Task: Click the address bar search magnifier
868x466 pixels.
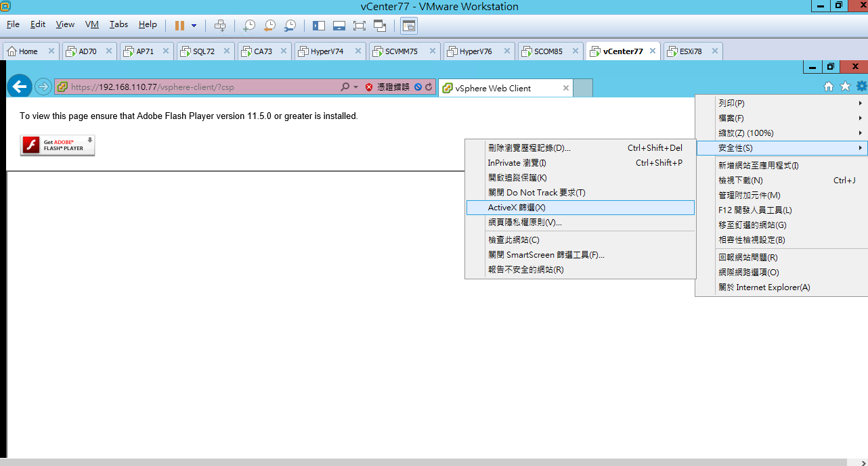Action: [x=345, y=87]
